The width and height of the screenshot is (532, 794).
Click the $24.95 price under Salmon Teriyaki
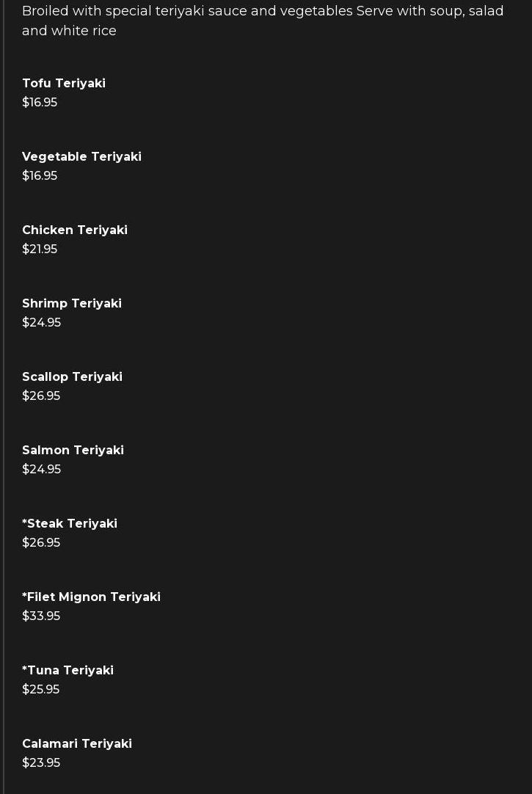[x=41, y=470]
